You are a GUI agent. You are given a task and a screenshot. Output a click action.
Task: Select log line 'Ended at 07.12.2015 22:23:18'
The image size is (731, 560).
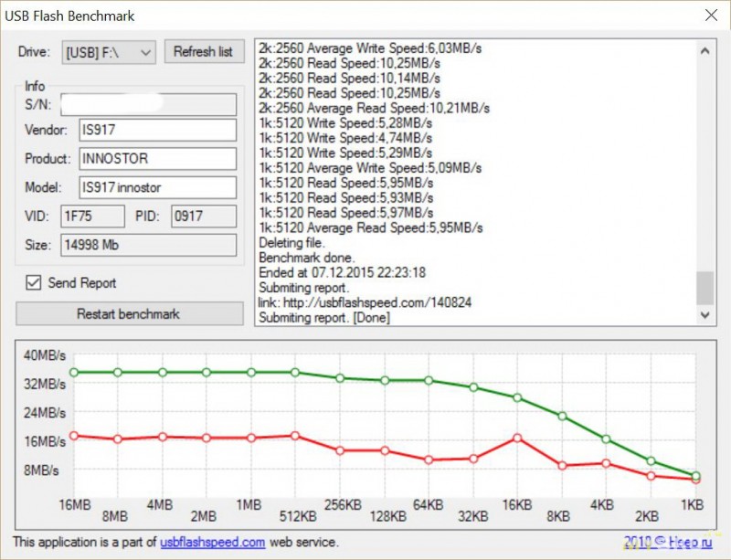342,273
